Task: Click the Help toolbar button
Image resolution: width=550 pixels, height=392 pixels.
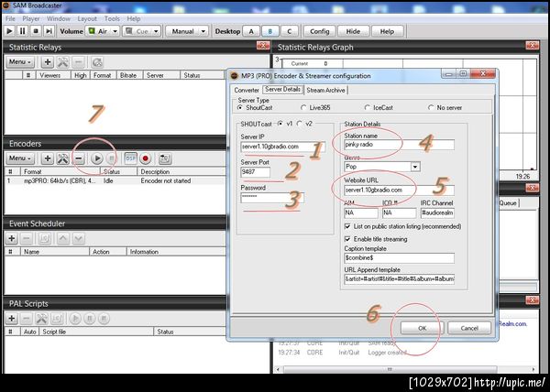Action: pos(387,31)
